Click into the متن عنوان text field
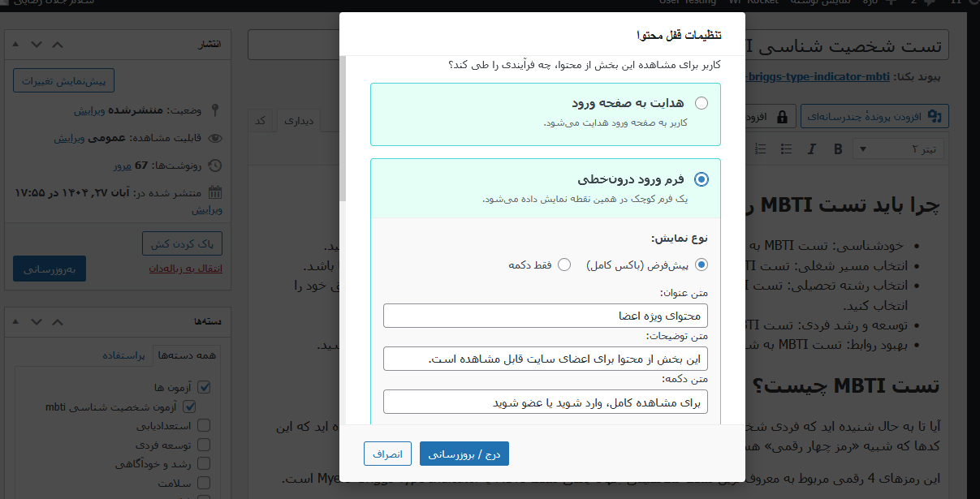 (545, 315)
